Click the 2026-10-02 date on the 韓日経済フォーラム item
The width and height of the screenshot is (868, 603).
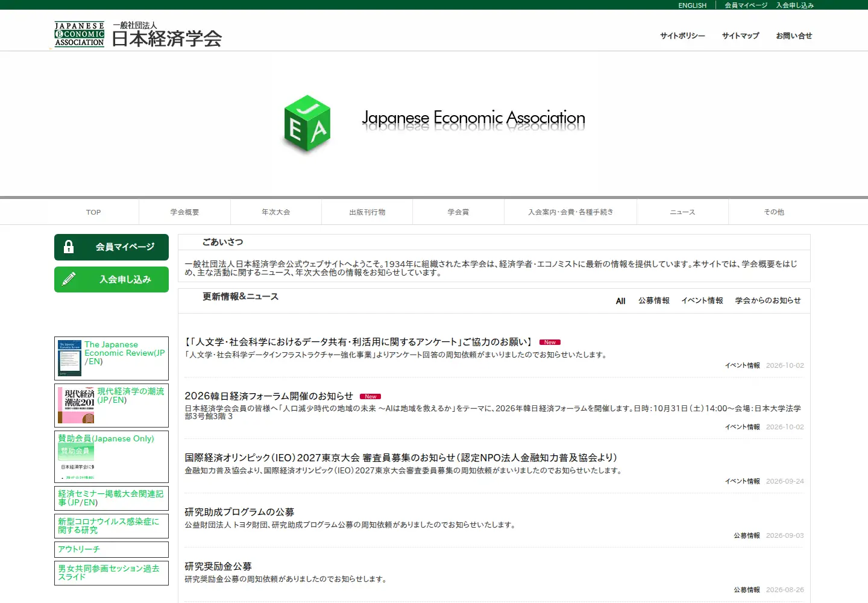[x=785, y=427]
